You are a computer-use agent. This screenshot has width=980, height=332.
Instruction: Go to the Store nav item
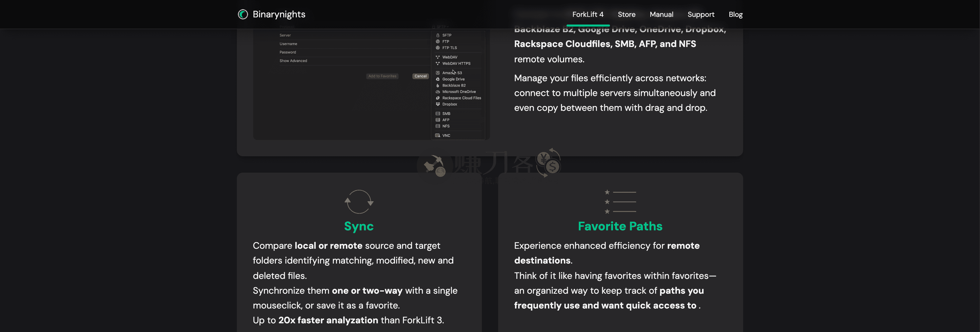pos(626,15)
